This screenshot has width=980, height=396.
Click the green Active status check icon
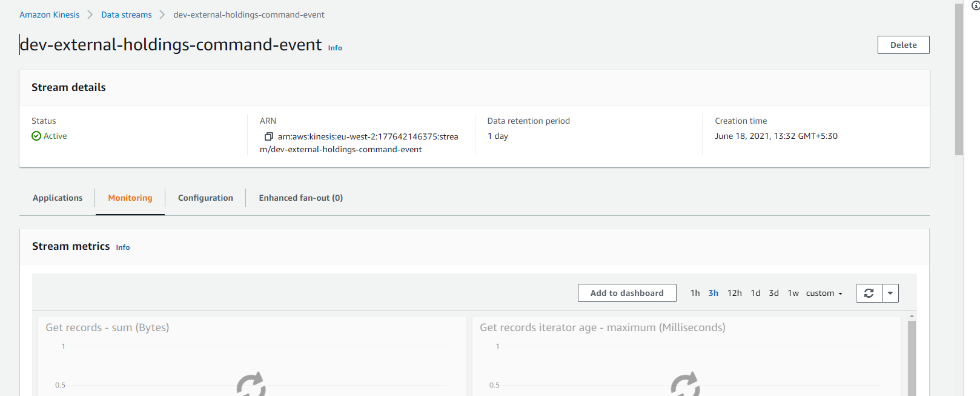pyautogui.click(x=36, y=136)
